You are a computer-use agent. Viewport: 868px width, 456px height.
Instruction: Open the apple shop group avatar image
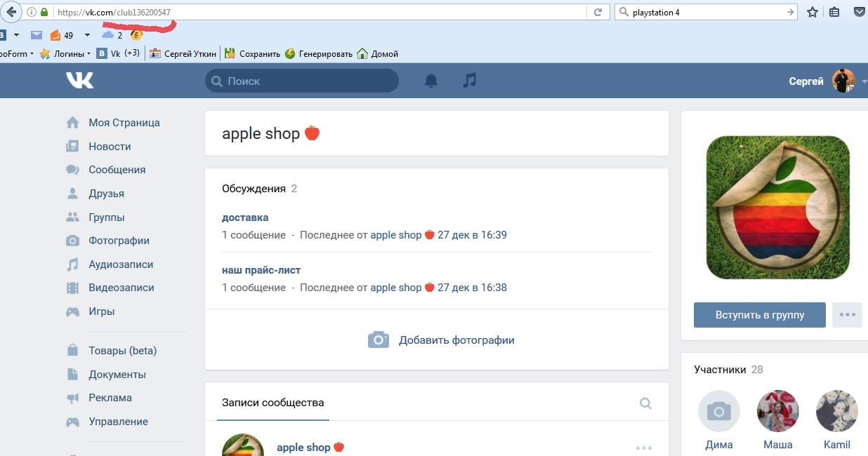click(x=777, y=208)
